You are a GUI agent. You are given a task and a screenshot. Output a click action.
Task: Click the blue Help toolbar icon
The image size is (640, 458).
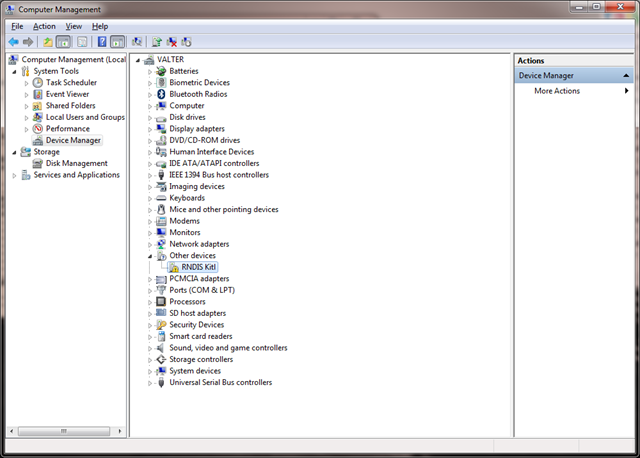(x=101, y=42)
